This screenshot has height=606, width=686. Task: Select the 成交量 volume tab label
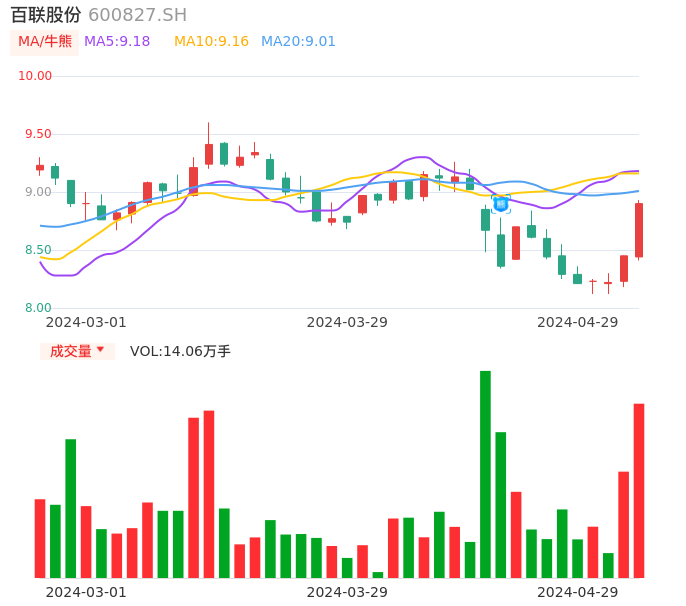[x=70, y=351]
